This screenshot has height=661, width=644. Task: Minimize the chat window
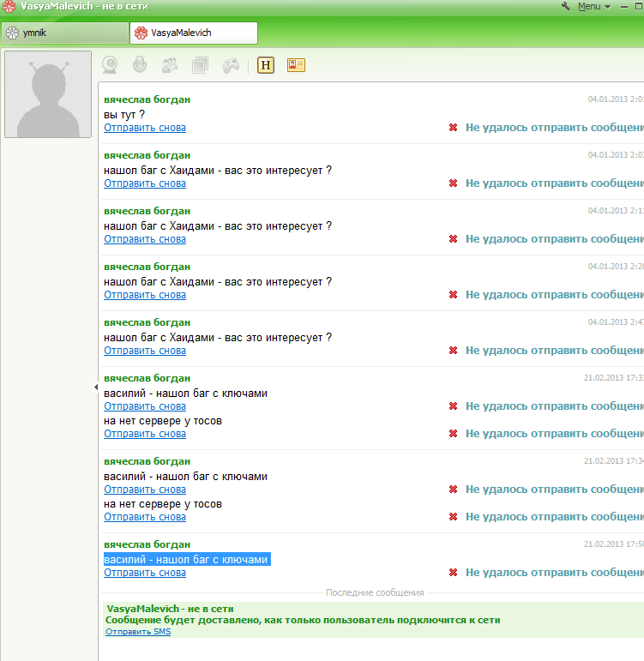coord(624,7)
